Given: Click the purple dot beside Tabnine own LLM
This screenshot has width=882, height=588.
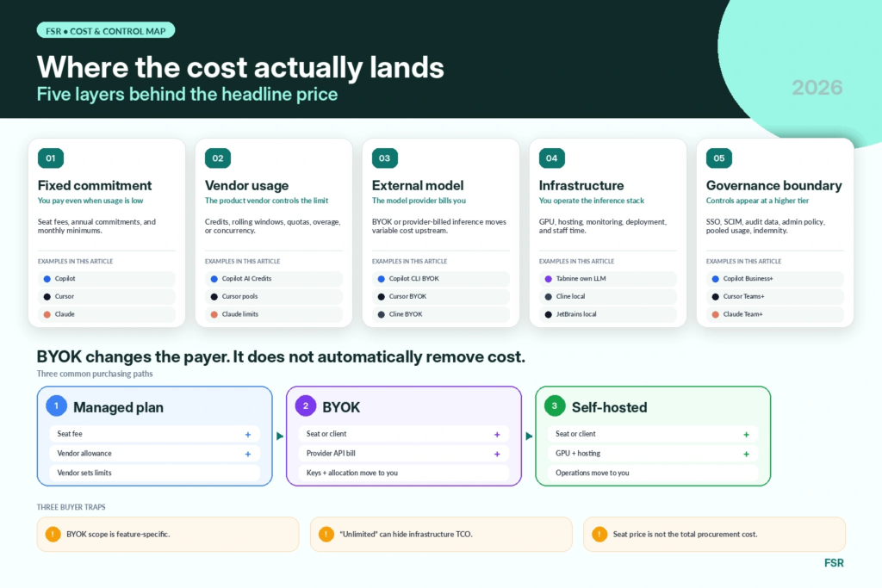Looking at the screenshot, I should (548, 279).
